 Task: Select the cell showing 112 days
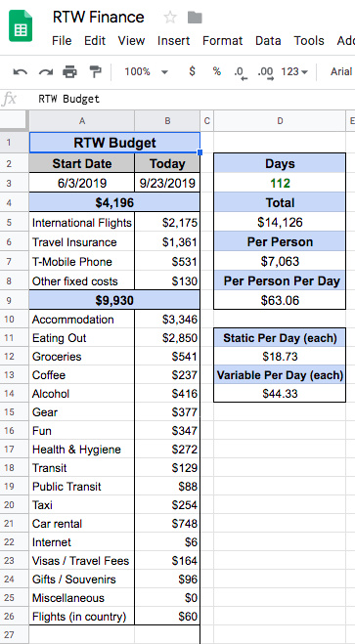tap(280, 183)
